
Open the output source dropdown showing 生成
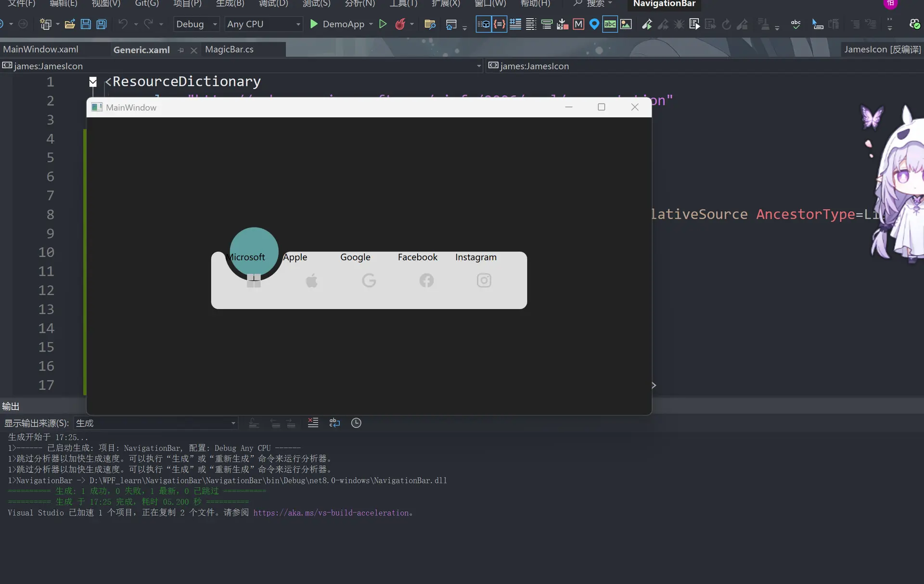tap(156, 423)
